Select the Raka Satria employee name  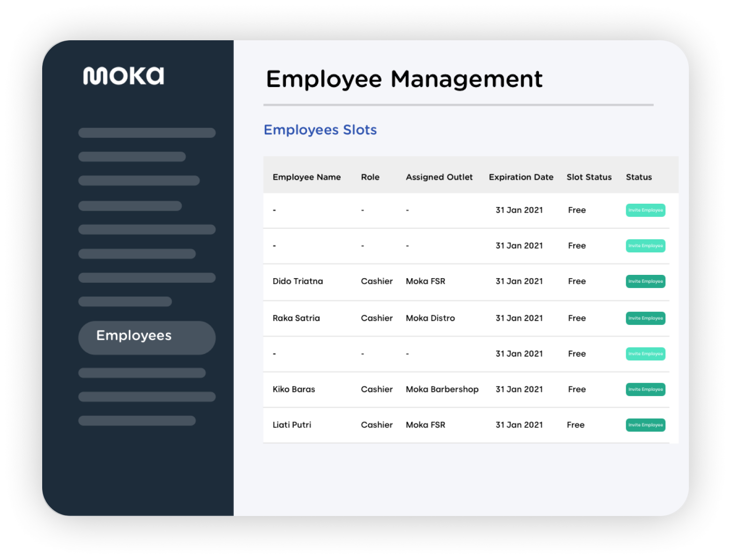pos(296,318)
